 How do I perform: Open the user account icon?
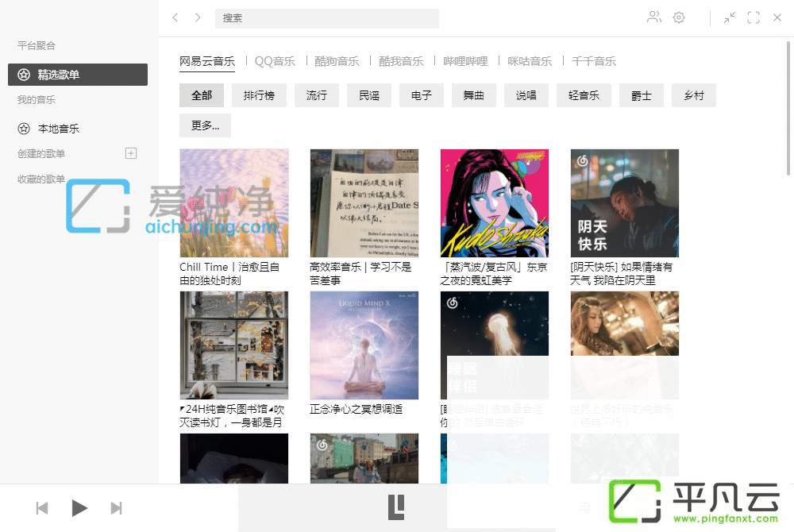pos(653,17)
